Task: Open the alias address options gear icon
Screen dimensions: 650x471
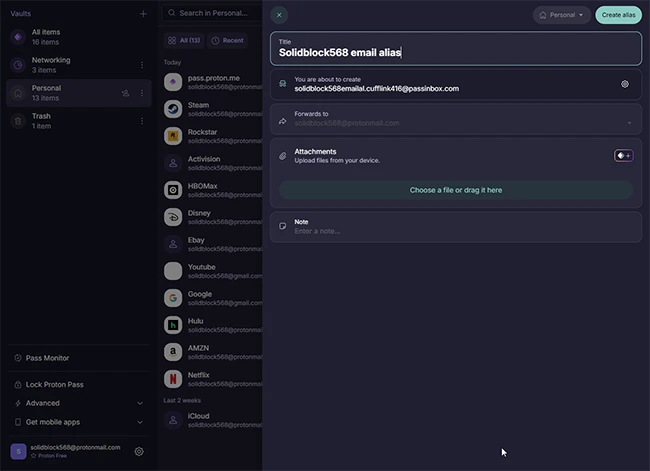Action: (625, 84)
